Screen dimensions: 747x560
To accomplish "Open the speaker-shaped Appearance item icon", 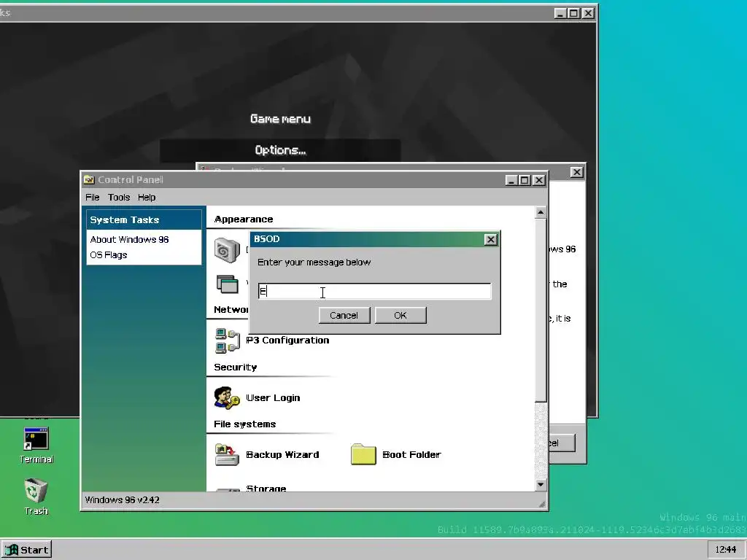I will [228, 250].
